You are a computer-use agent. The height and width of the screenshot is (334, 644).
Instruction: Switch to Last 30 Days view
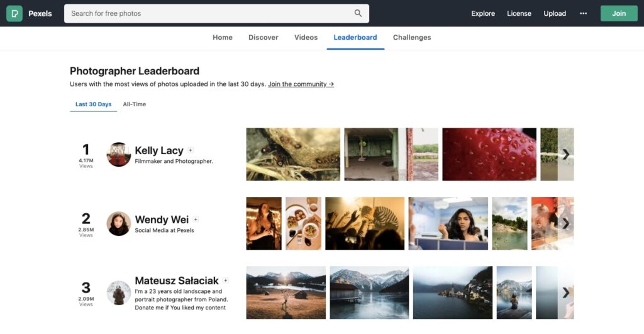93,104
